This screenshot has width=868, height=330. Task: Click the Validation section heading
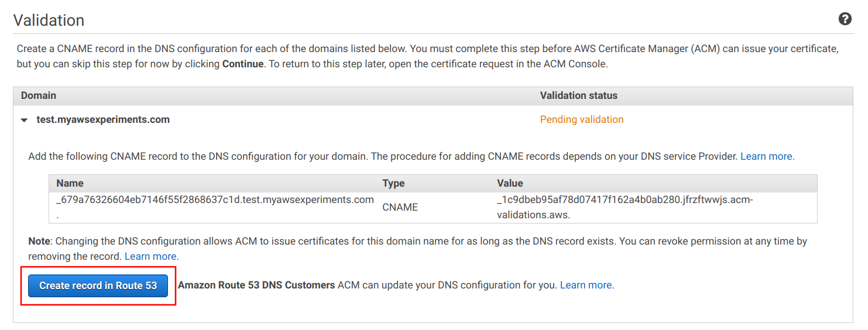[49, 20]
